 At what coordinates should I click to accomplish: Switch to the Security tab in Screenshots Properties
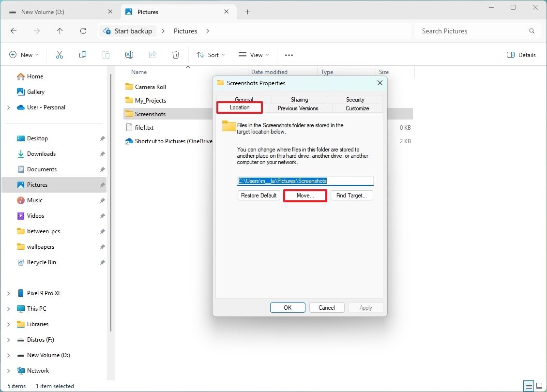click(355, 99)
